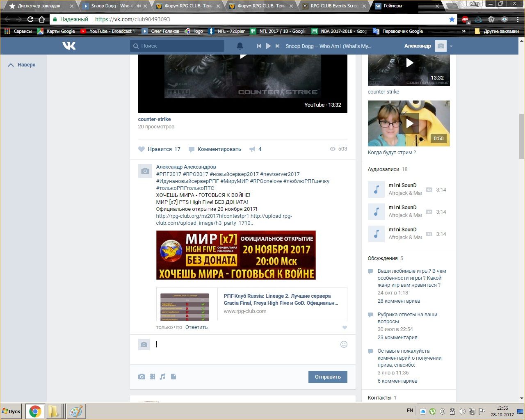Reload the page with the refresh icon

(x=30, y=19)
